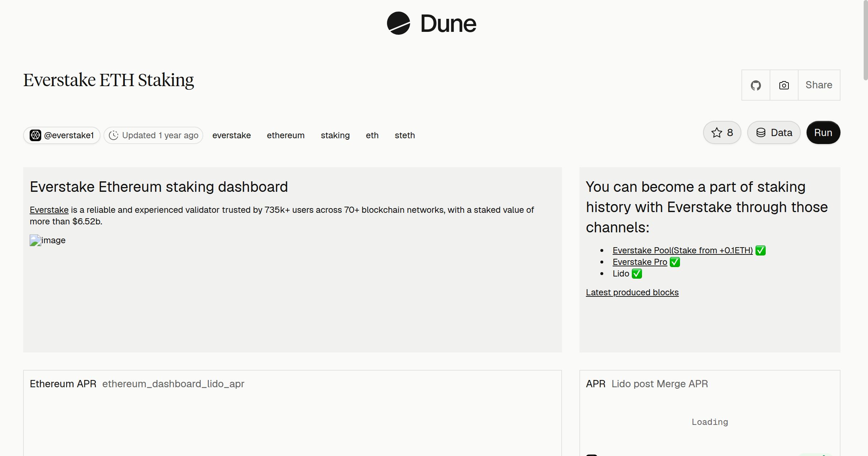
Task: Open the Everstake link in description
Action: click(49, 210)
